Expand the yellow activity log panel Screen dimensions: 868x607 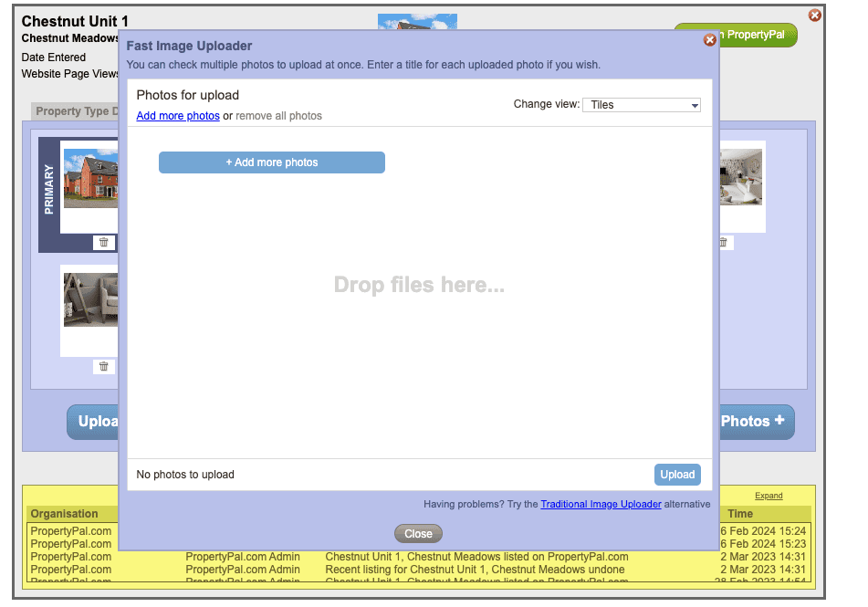[x=769, y=496]
